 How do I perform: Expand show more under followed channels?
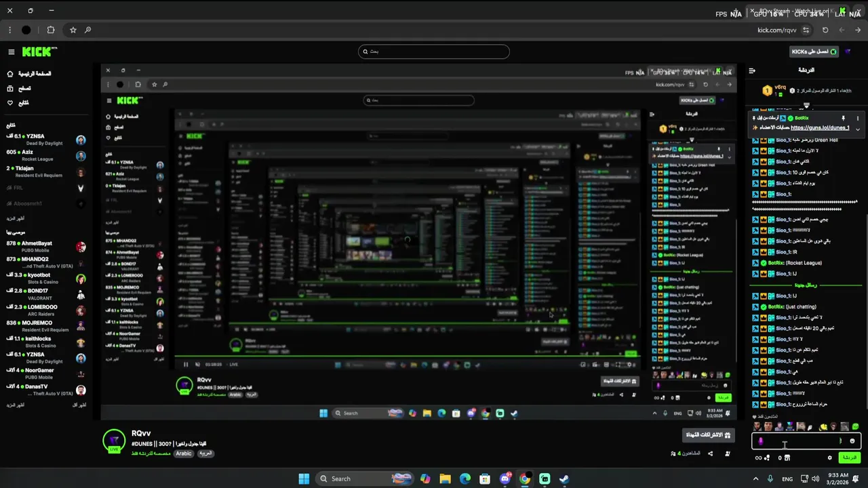[16, 219]
